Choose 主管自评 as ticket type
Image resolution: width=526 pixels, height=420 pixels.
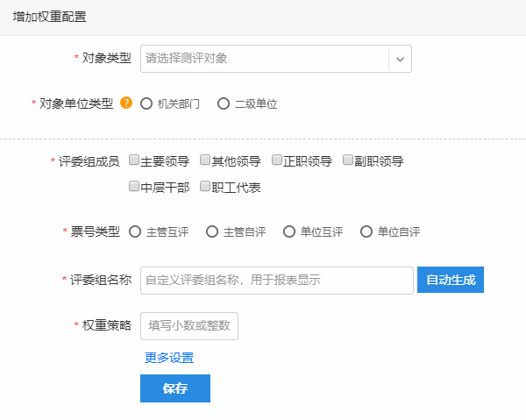(x=212, y=231)
